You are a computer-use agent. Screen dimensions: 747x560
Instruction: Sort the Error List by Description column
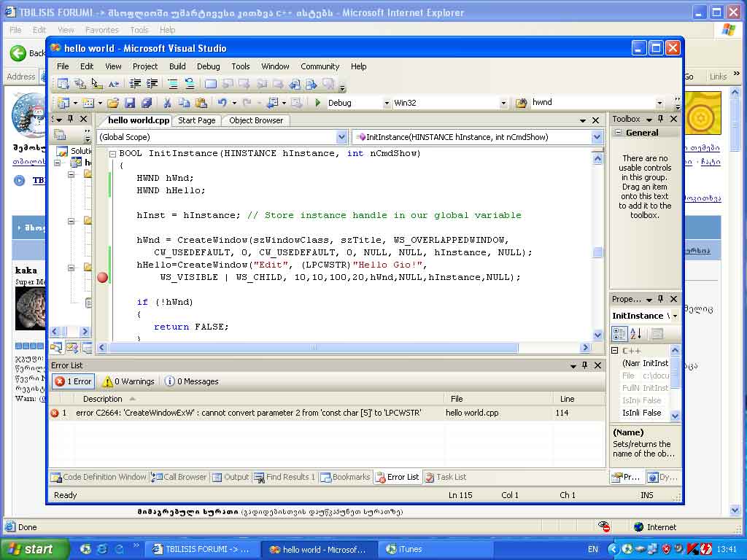258,399
